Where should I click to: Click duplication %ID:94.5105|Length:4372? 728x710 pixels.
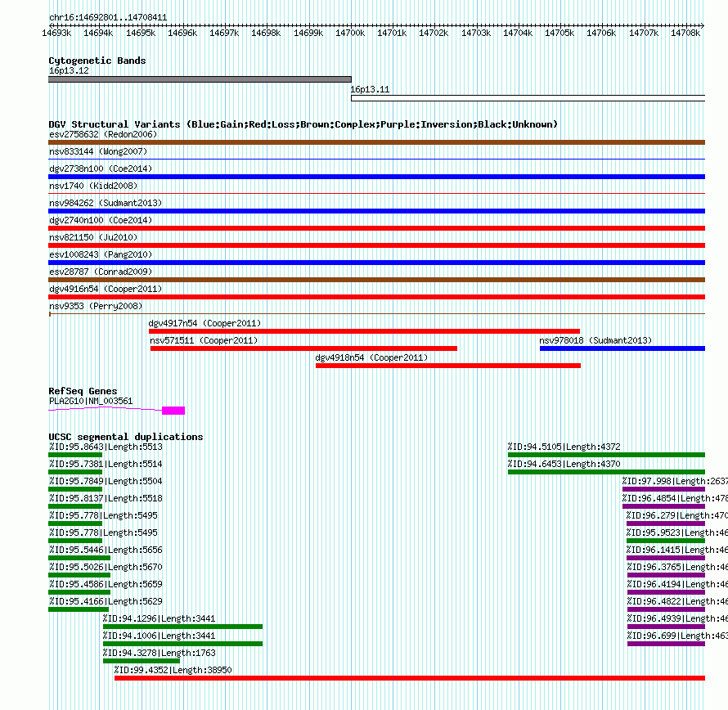pos(564,447)
